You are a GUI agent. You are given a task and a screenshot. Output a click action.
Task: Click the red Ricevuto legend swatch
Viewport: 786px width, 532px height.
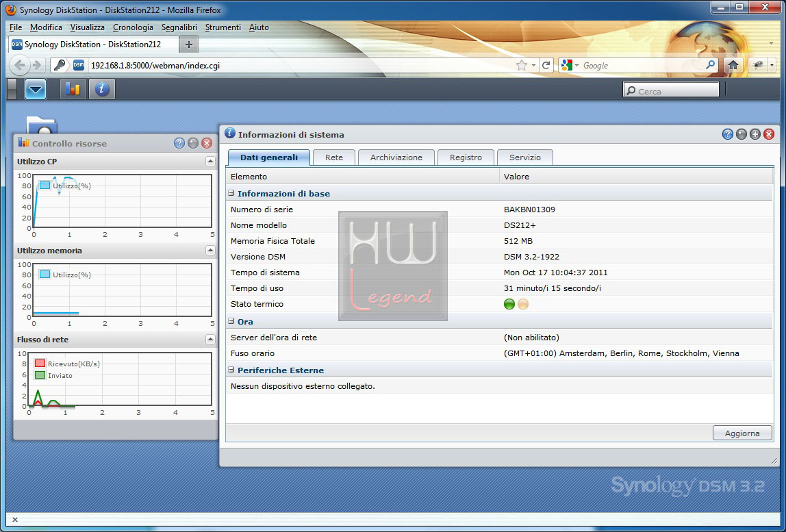40,364
